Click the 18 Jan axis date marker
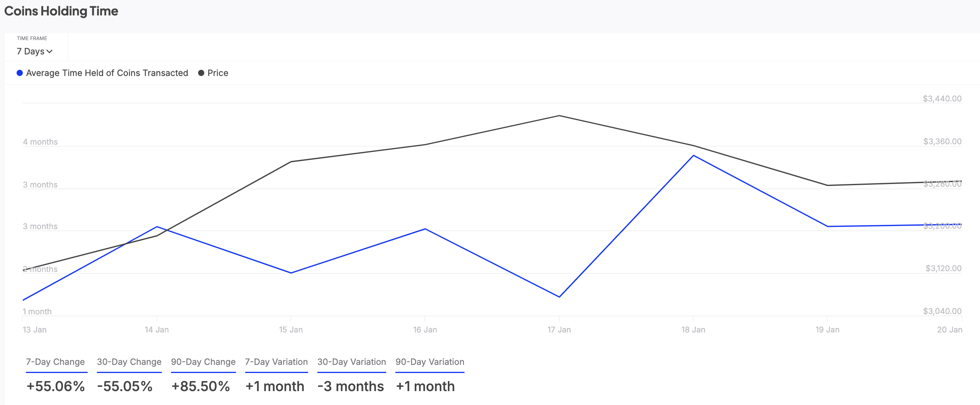This screenshot has height=405, width=980. [x=693, y=330]
